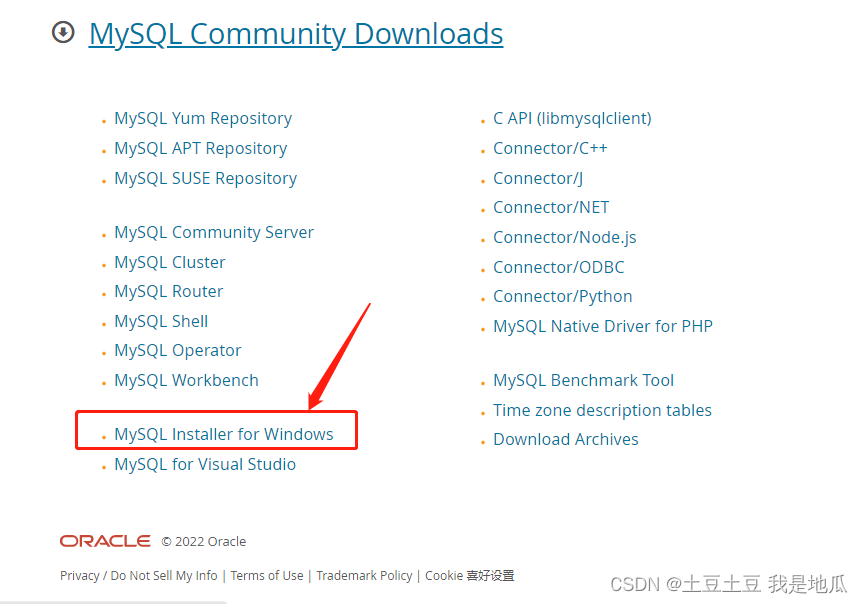Click the Oracle logo in the footer
The image size is (863, 604).
click(x=105, y=541)
